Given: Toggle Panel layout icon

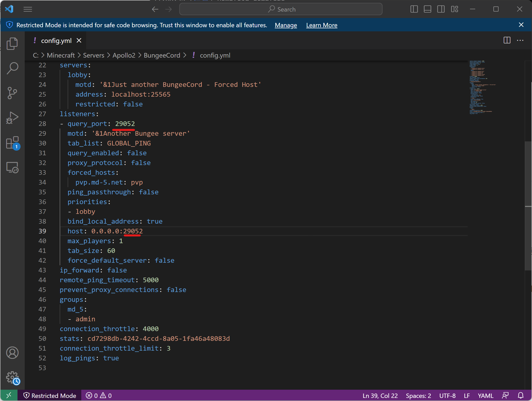Looking at the screenshot, I should [427, 9].
